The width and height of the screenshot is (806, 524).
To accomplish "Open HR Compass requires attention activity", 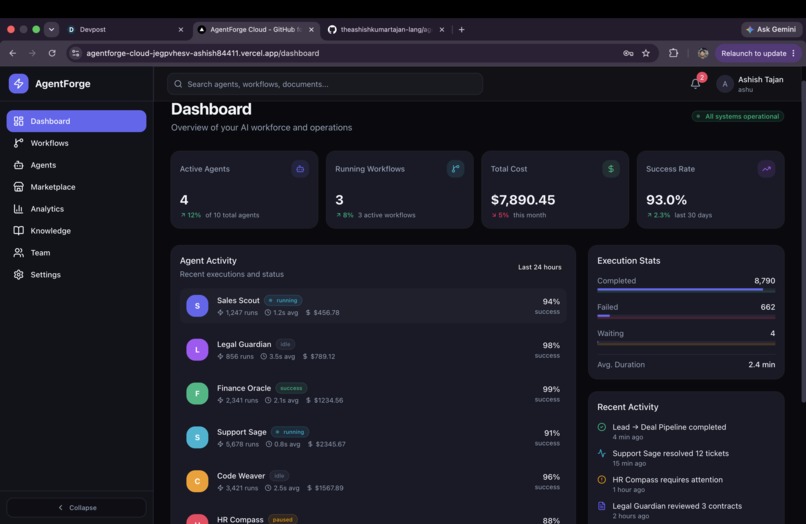I will click(686, 484).
